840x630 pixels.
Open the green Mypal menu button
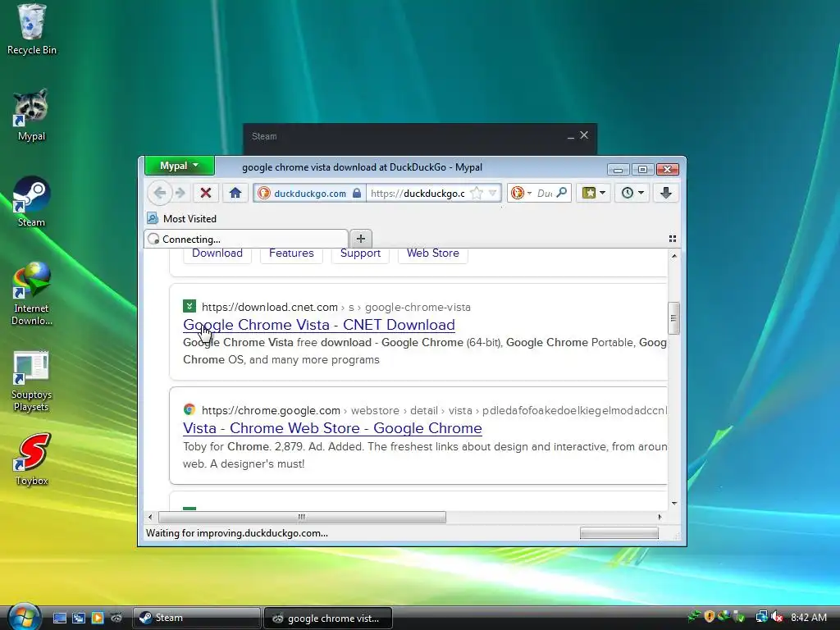(180, 166)
